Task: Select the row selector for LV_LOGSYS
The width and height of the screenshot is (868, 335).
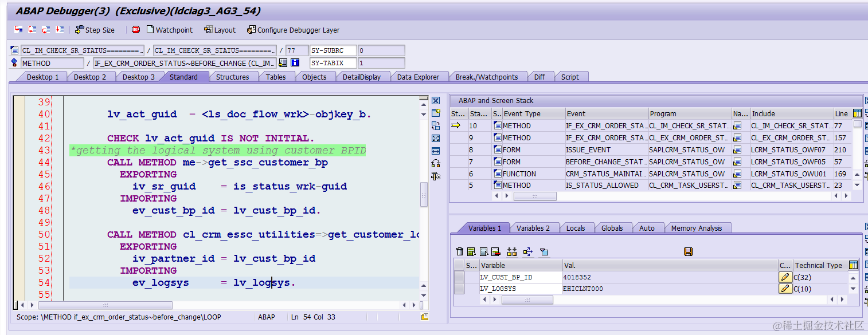Action: 459,289
